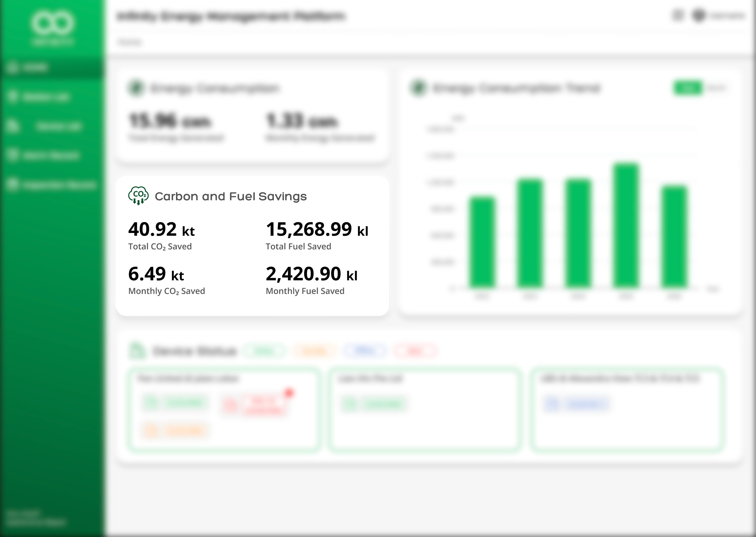Screen dimensions: 756x537
Task: Click the Monthly CO₂ Saved label
Action: point(167,291)
